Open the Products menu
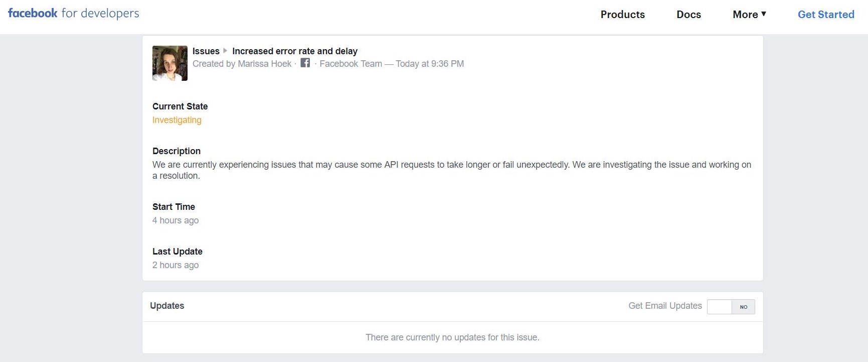868x362 pixels. [622, 15]
